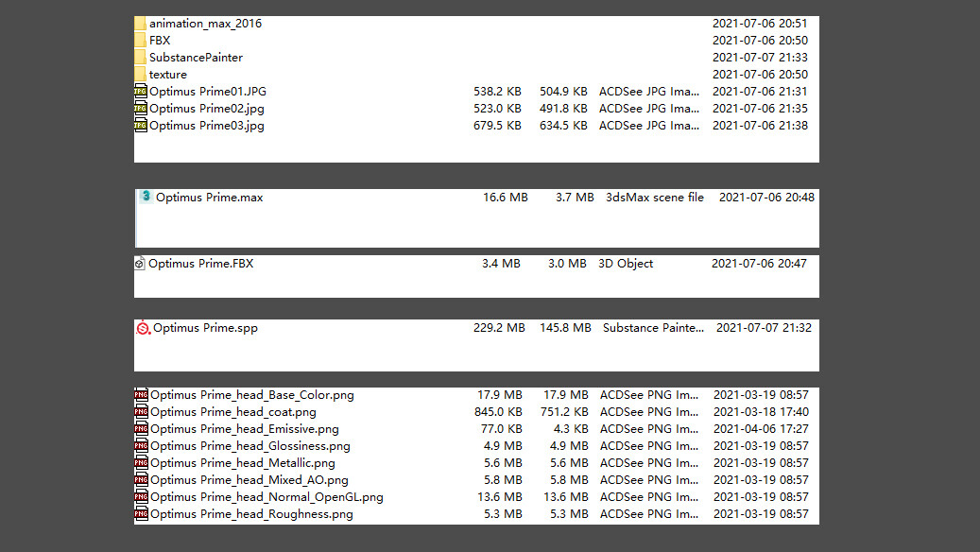Select file name Optimus Prime03.jpg
The width and height of the screenshot is (980, 552).
coord(207,126)
